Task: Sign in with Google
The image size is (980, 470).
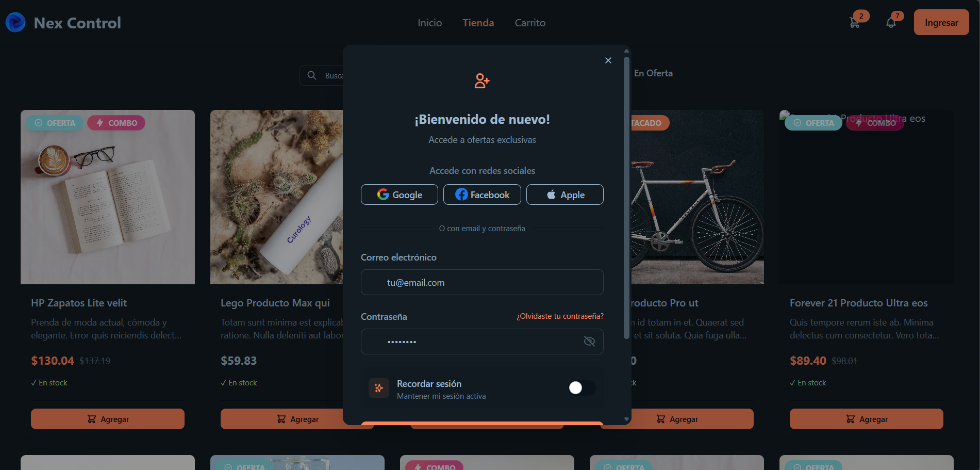Action: point(400,195)
